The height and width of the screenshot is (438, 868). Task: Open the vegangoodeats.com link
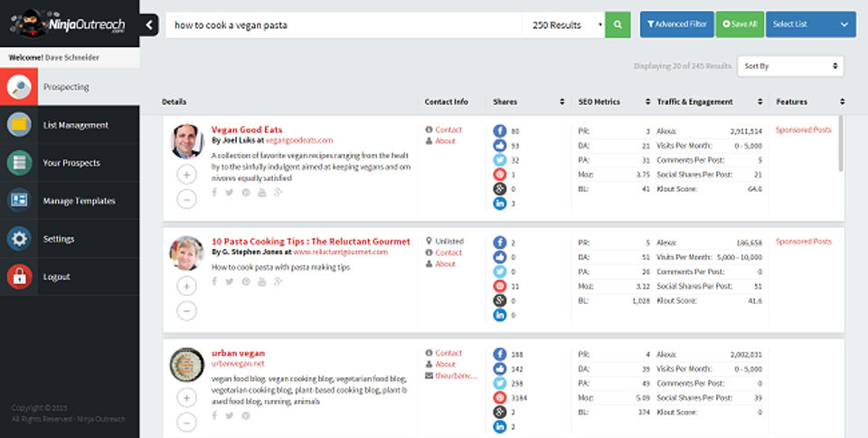coord(299,140)
